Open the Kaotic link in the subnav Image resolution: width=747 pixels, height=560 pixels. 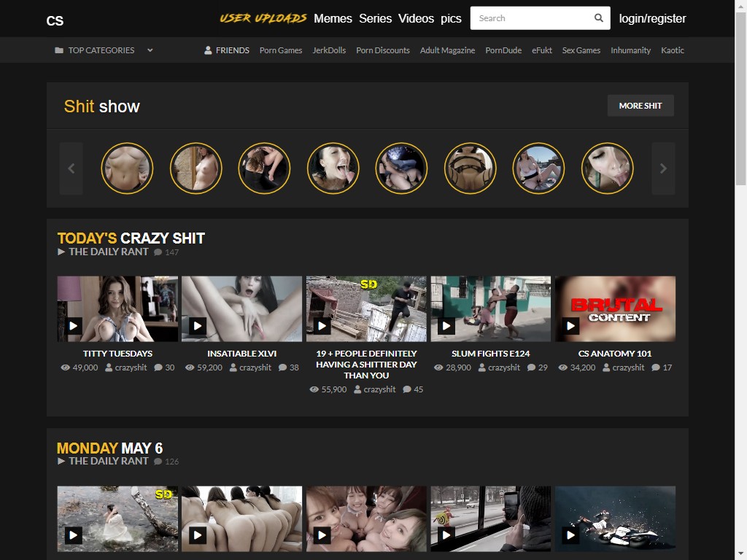(672, 50)
